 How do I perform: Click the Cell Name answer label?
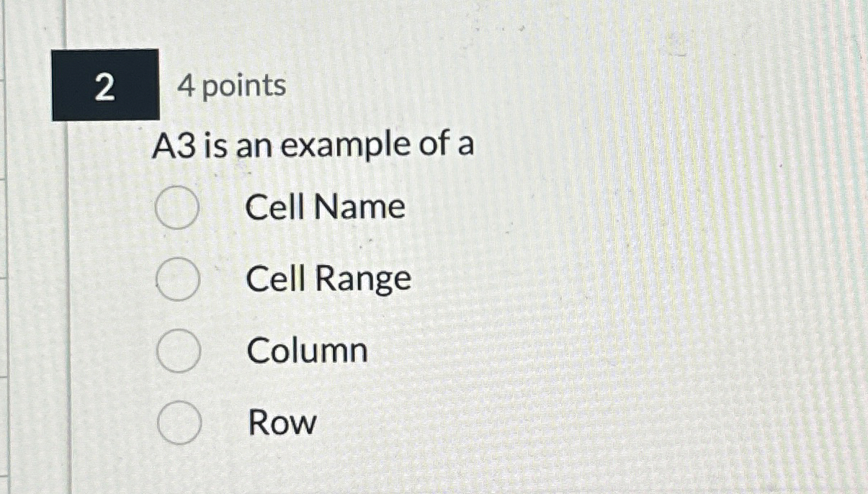(x=324, y=207)
